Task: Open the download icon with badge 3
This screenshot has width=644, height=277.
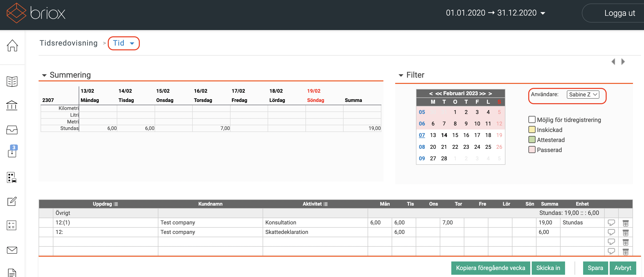Action: pyautogui.click(x=12, y=151)
